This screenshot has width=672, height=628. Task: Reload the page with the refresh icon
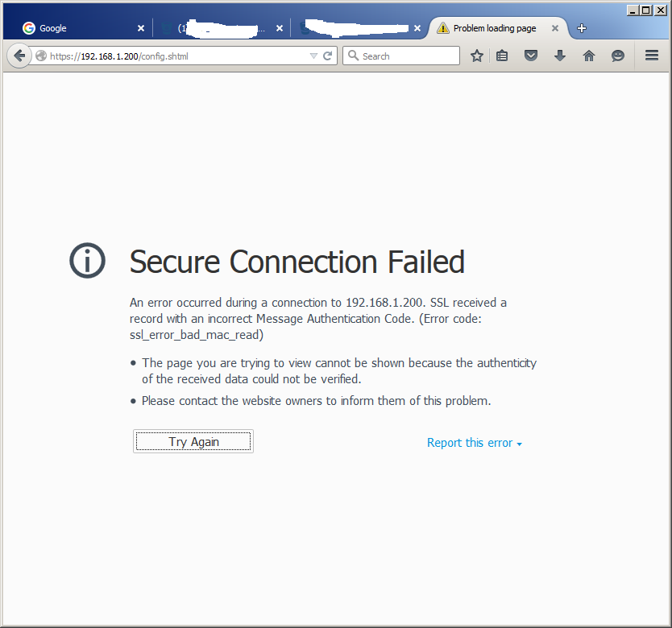(328, 56)
